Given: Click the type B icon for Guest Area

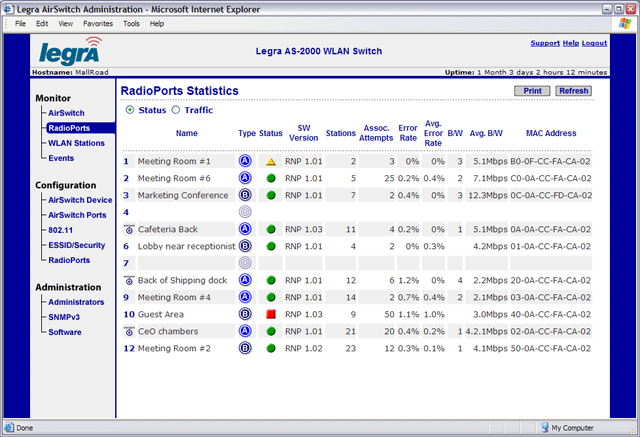Looking at the screenshot, I should point(245,314).
